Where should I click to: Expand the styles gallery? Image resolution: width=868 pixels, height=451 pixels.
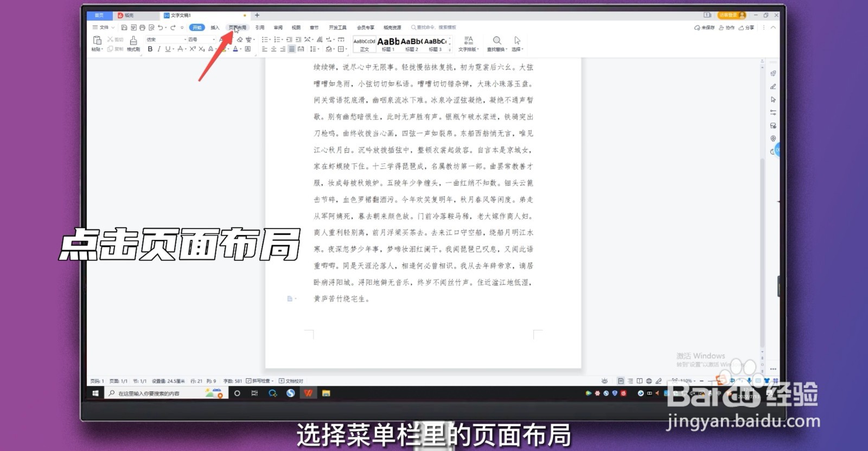coord(450,50)
